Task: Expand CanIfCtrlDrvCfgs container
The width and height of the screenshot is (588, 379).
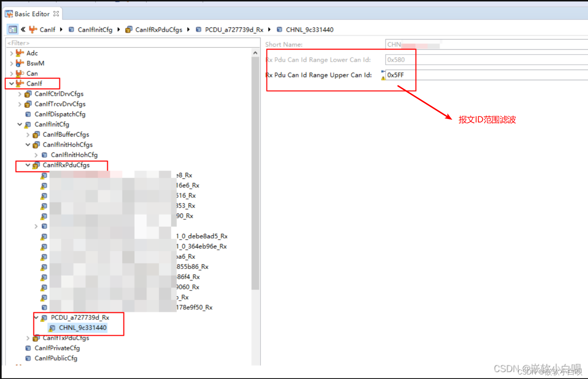Action: click(x=20, y=94)
